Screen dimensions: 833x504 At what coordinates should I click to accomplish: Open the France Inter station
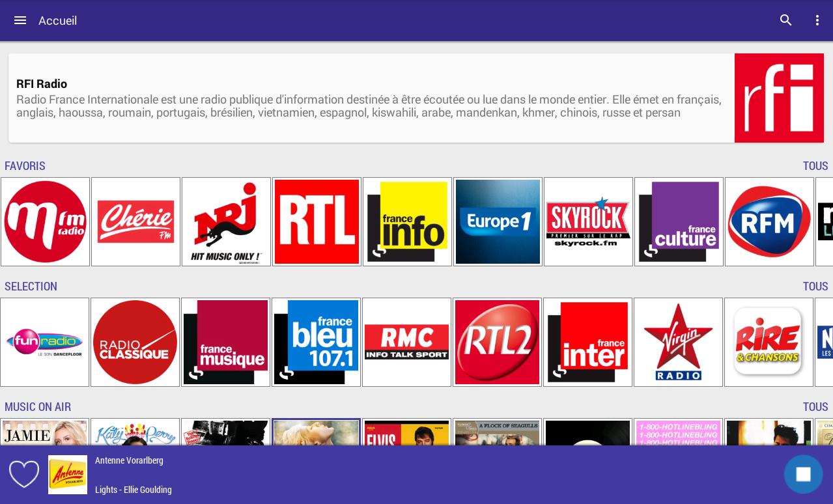tap(587, 343)
